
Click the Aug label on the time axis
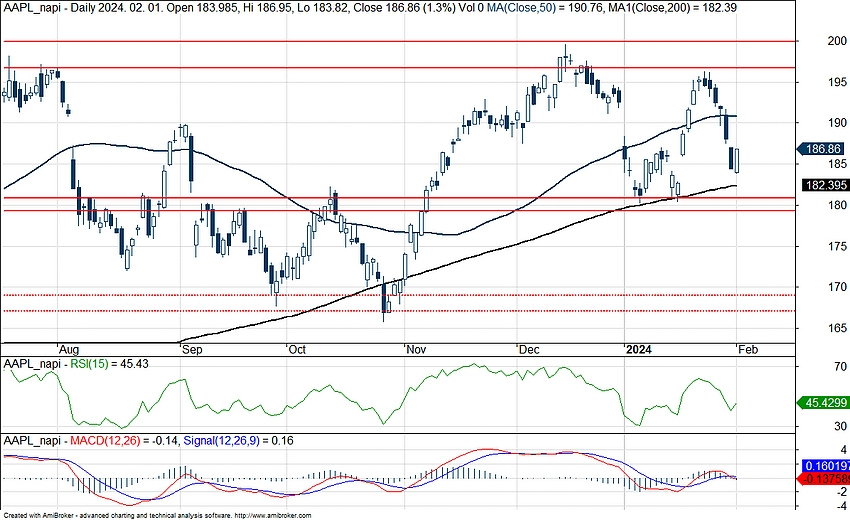click(x=69, y=350)
